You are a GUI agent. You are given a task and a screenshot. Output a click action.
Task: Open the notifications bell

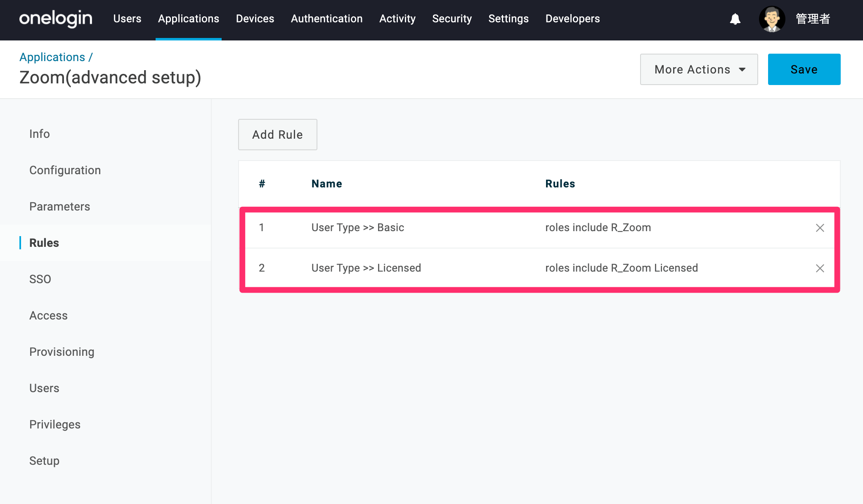click(x=735, y=19)
